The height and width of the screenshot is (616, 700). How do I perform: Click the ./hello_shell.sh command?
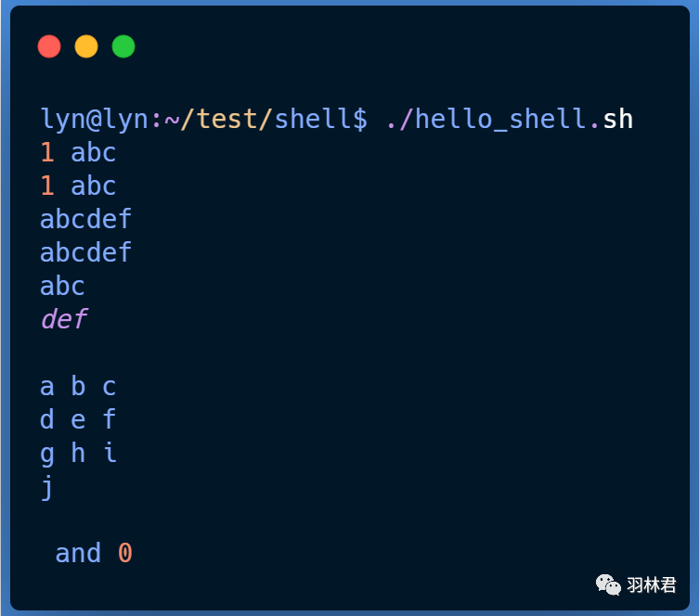point(510,119)
